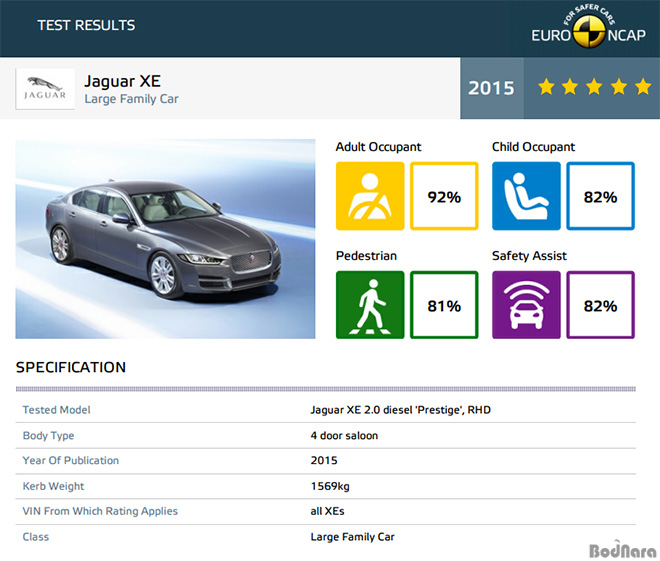The width and height of the screenshot is (660, 561).
Task: Select the purple Safety Assist car icon
Action: [x=526, y=305]
